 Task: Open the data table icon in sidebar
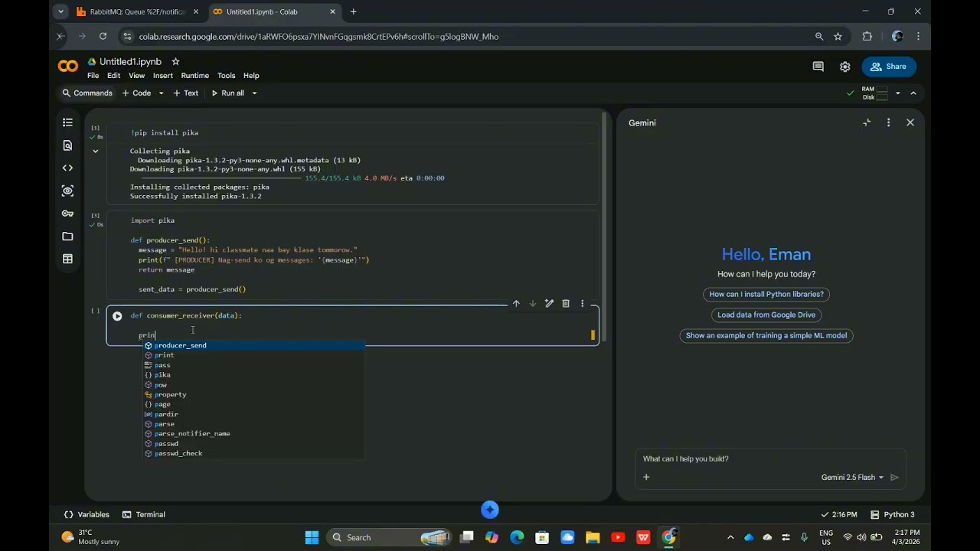pos(67,259)
